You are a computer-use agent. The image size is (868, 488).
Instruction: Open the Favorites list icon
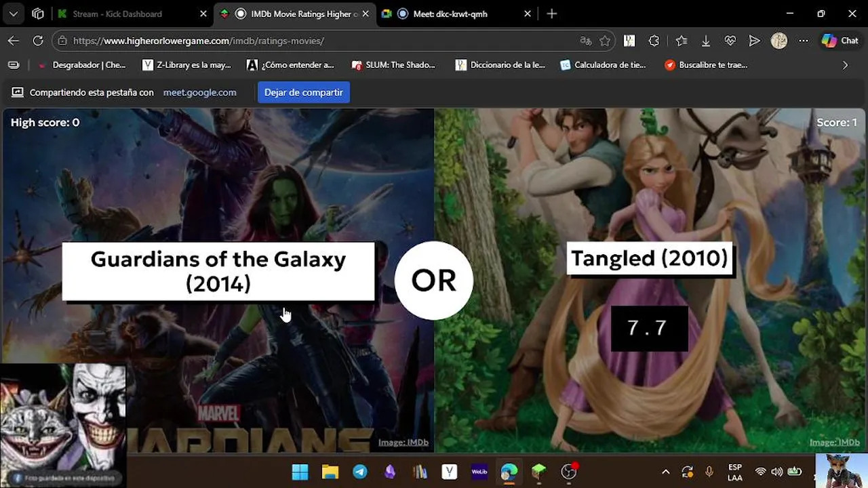682,41
